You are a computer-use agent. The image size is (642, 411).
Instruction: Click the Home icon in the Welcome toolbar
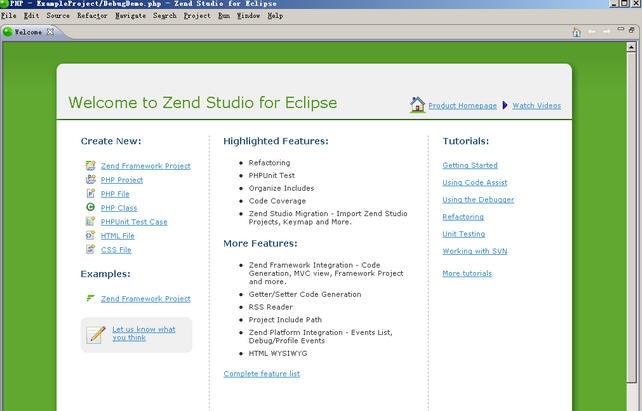click(x=576, y=32)
